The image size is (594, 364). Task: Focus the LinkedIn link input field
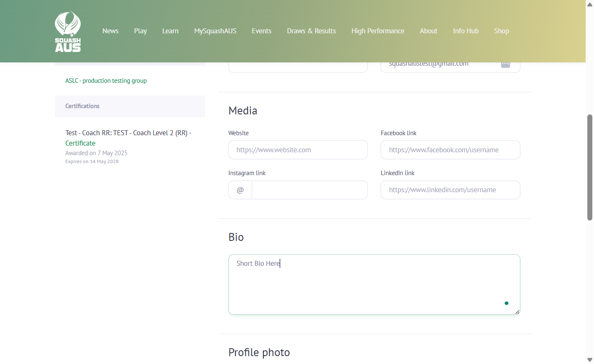(x=450, y=190)
